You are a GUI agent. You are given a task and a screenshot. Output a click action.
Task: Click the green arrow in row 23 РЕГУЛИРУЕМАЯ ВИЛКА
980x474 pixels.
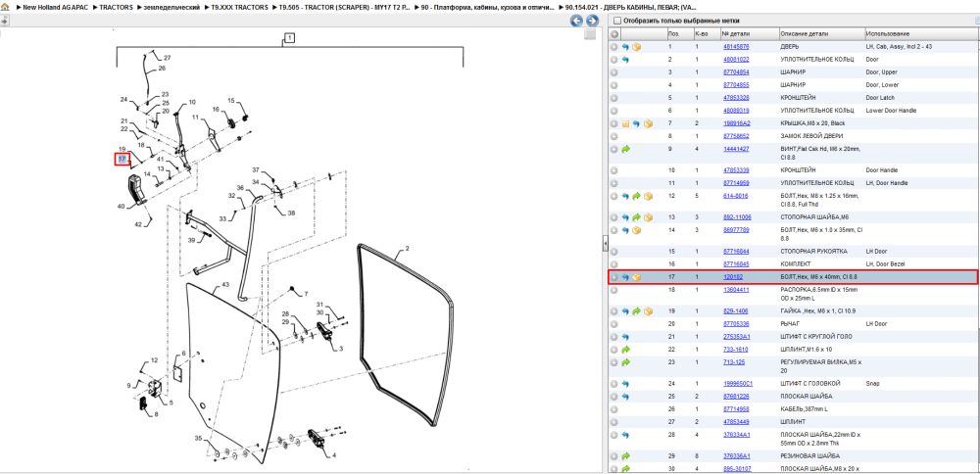click(x=625, y=362)
